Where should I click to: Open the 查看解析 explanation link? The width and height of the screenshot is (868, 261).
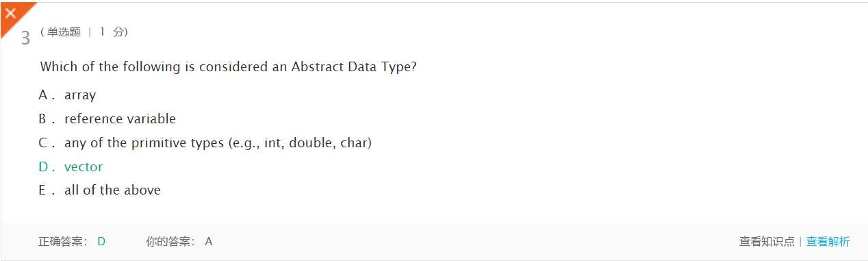click(x=828, y=241)
